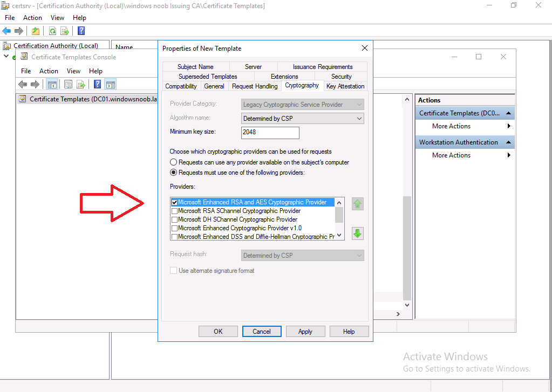Check Microsoft Enhanced RSA and AES Cryptographic Provider
552x392 pixels.
(174, 202)
